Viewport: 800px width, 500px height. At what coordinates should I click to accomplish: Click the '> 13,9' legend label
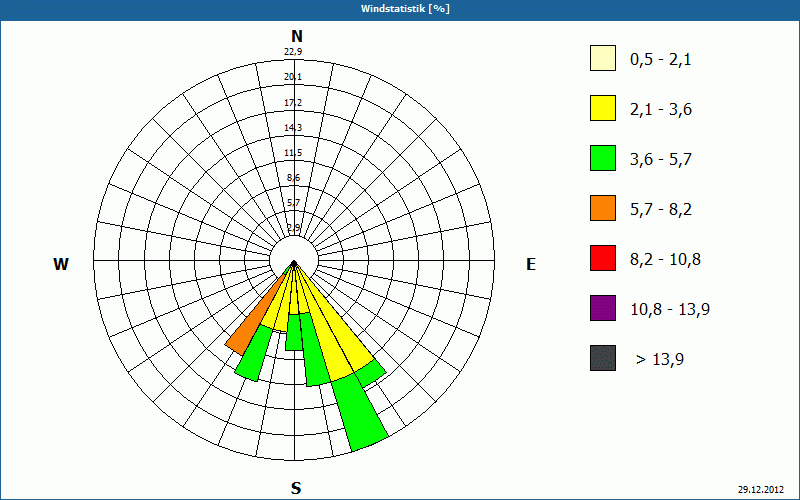click(x=660, y=360)
